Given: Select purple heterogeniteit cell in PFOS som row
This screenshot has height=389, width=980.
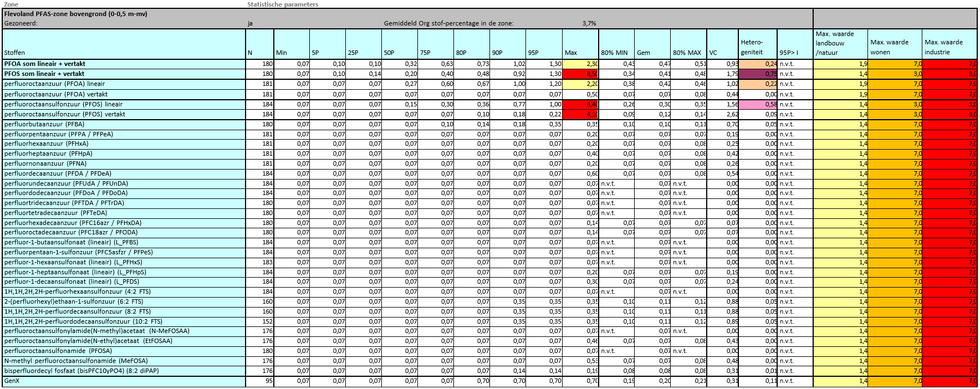Looking at the screenshot, I should pos(757,74).
